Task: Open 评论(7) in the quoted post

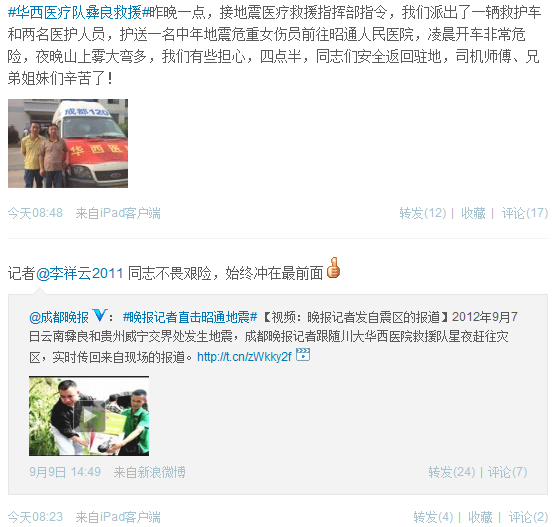Action: pos(508,472)
